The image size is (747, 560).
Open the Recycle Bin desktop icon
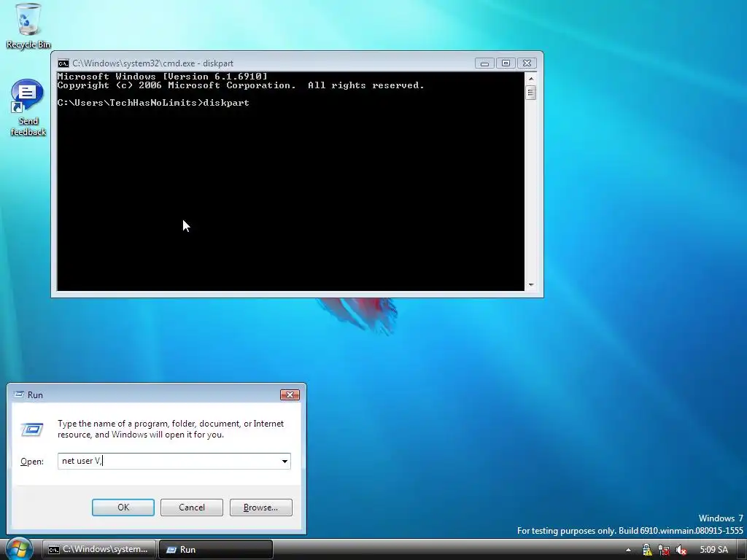pos(28,26)
